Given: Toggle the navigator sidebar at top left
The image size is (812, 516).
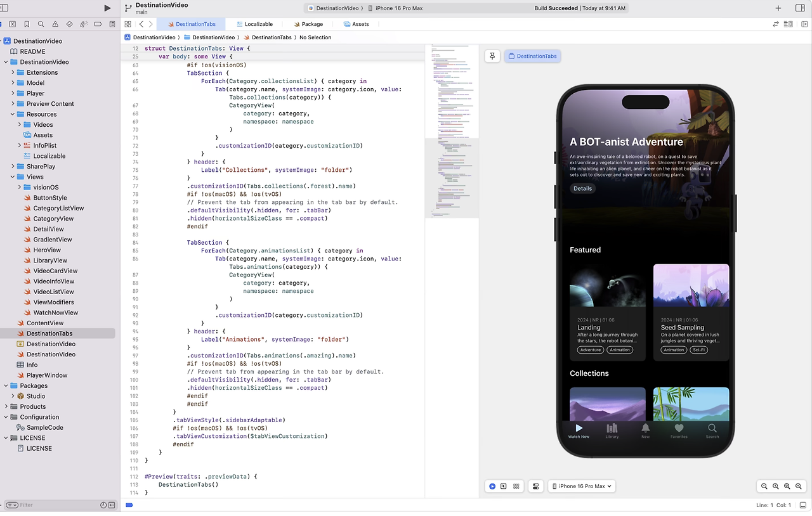Looking at the screenshot, I should 4,8.
